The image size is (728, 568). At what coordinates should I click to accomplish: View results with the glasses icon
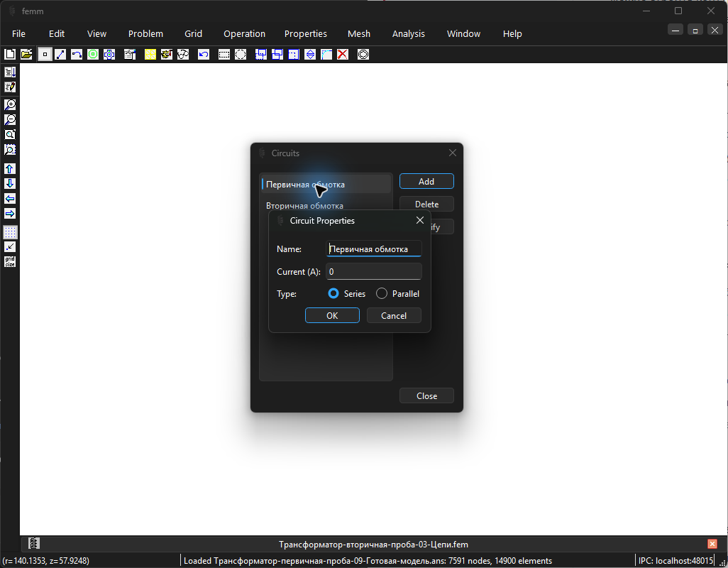click(x=183, y=55)
